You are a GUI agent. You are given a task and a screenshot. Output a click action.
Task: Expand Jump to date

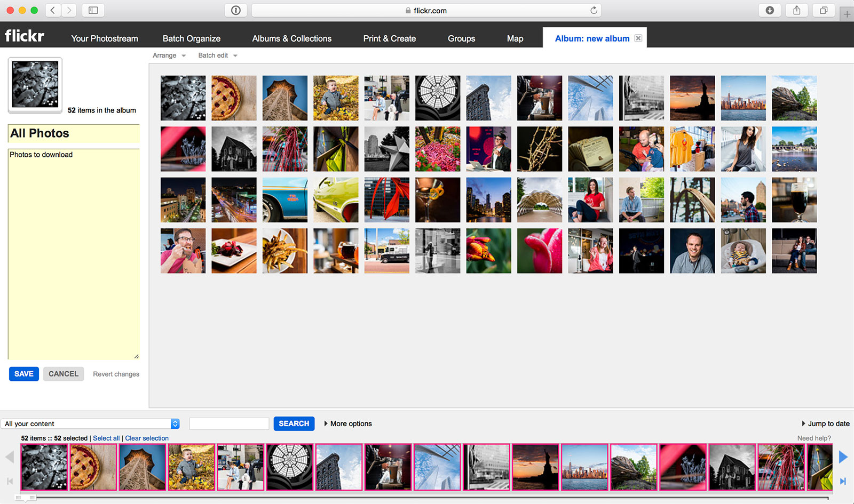826,423
